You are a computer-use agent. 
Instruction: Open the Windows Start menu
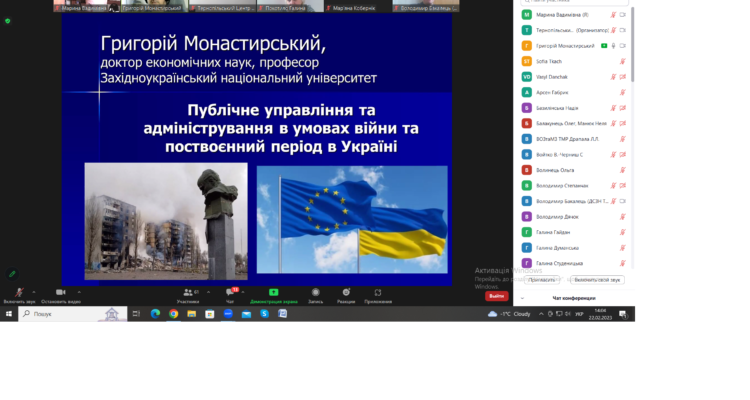[9, 314]
